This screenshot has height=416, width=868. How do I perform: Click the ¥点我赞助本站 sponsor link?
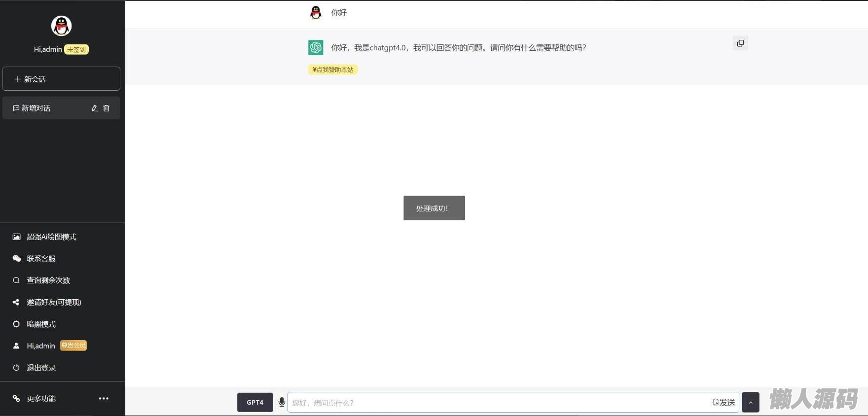click(333, 69)
